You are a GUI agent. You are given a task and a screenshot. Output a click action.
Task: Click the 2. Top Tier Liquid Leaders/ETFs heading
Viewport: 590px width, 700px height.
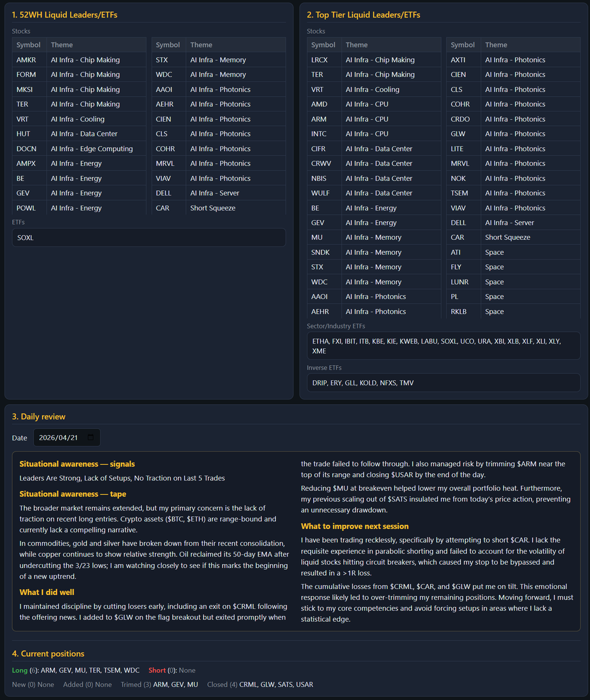pos(364,15)
